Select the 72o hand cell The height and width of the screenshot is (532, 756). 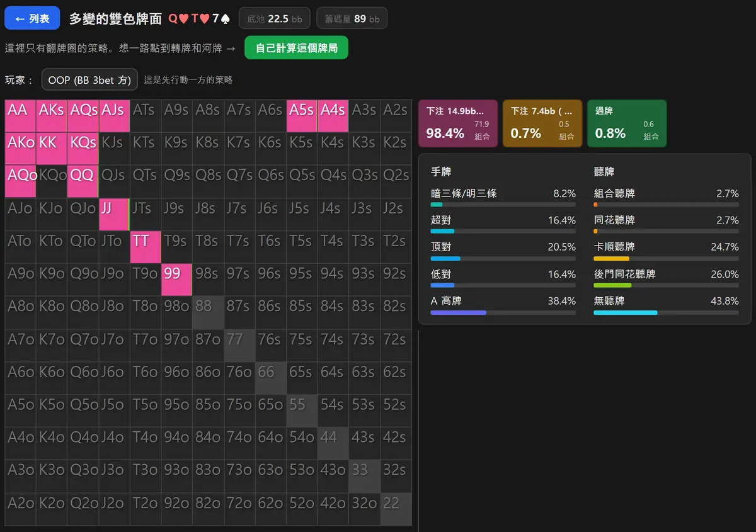[x=239, y=509]
